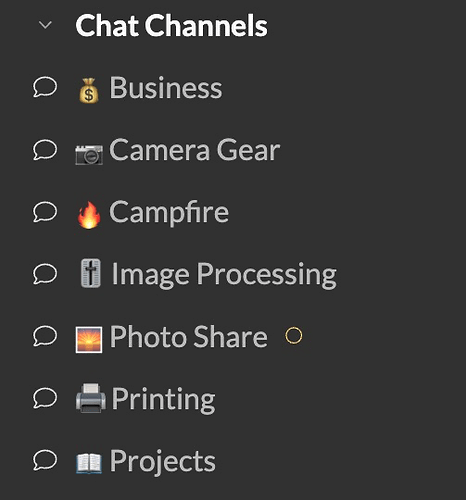Click the camera emoji icon

89,154
